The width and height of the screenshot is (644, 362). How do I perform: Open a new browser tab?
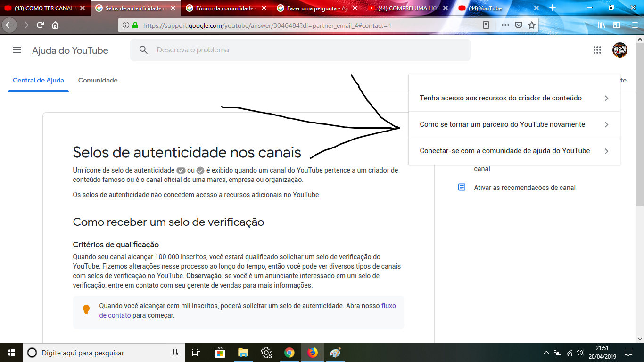(553, 8)
